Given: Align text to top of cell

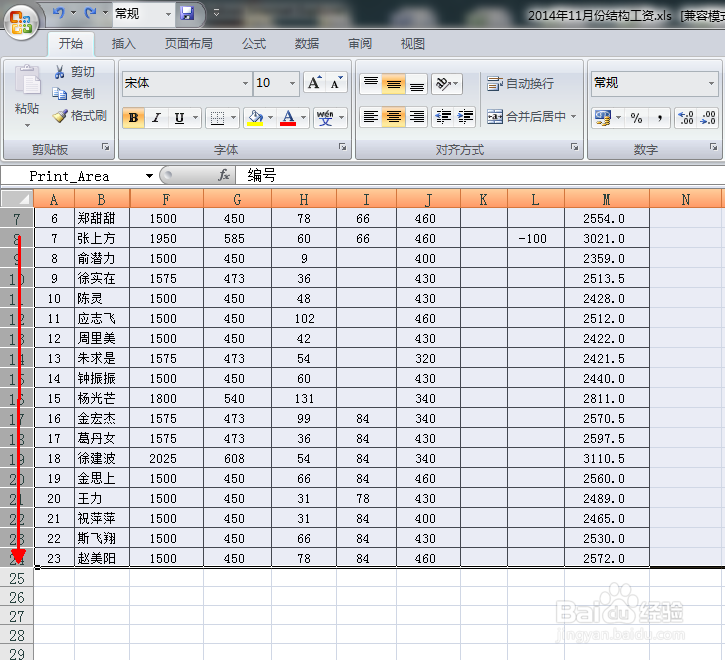Looking at the screenshot, I should pos(370,83).
